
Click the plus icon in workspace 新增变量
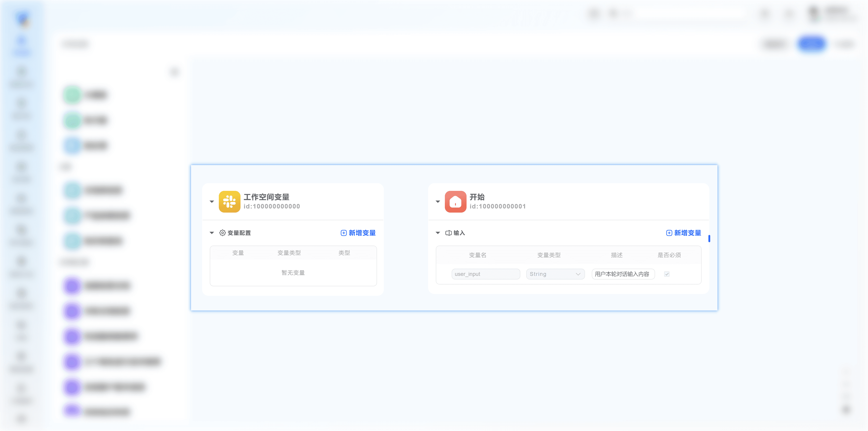(343, 233)
